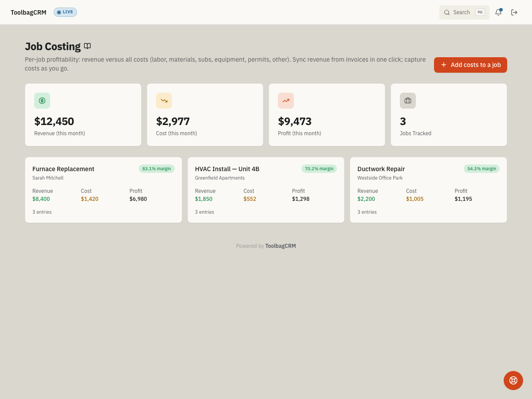Click 3 entries under Furnace Replacement
532x399 pixels.
[x=42, y=212]
